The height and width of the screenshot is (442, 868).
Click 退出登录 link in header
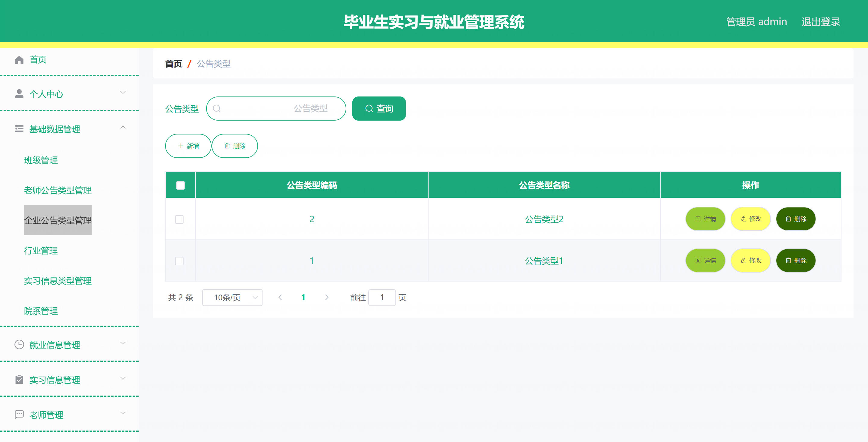[820, 22]
